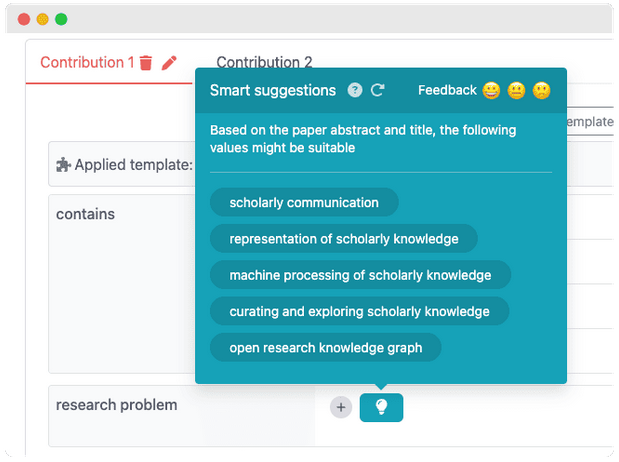
Task: Give positive feedback with smiling face
Action: click(x=491, y=90)
